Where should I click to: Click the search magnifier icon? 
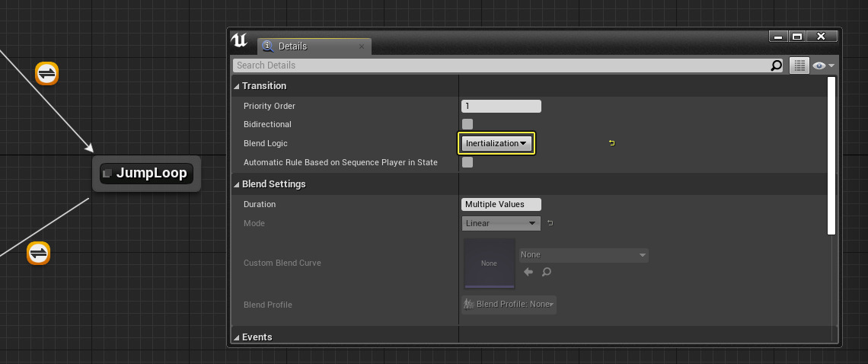click(776, 65)
